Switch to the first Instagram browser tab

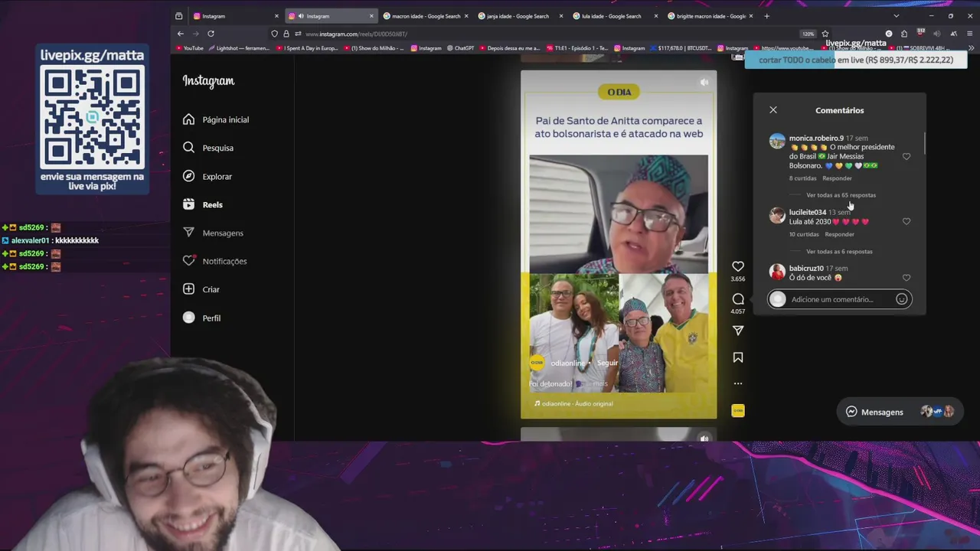click(236, 16)
